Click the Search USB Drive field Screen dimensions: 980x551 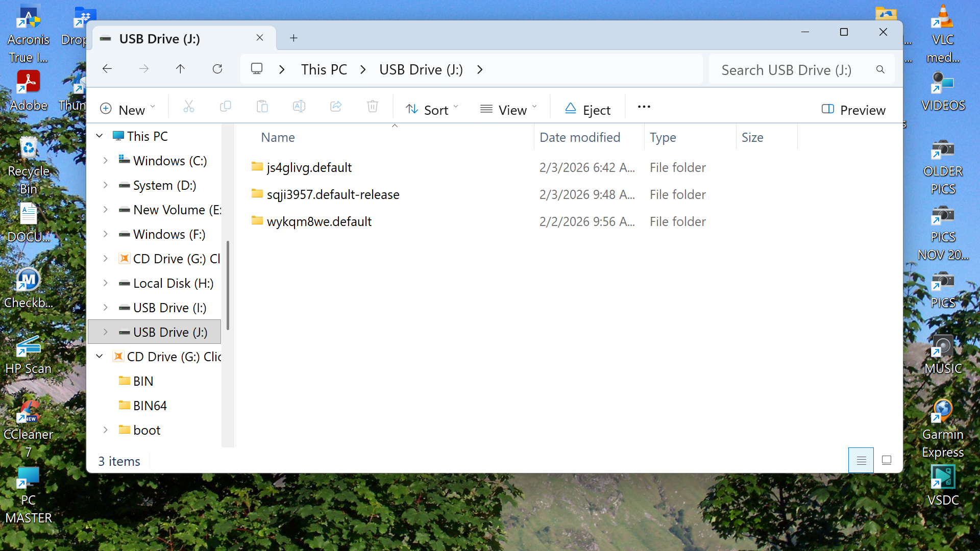click(x=786, y=70)
